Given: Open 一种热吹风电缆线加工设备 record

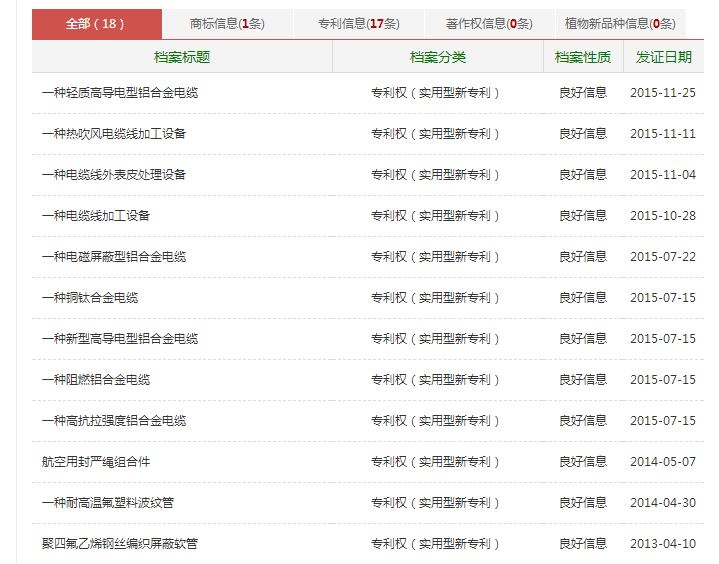Looking at the screenshot, I should pyautogui.click(x=114, y=134).
